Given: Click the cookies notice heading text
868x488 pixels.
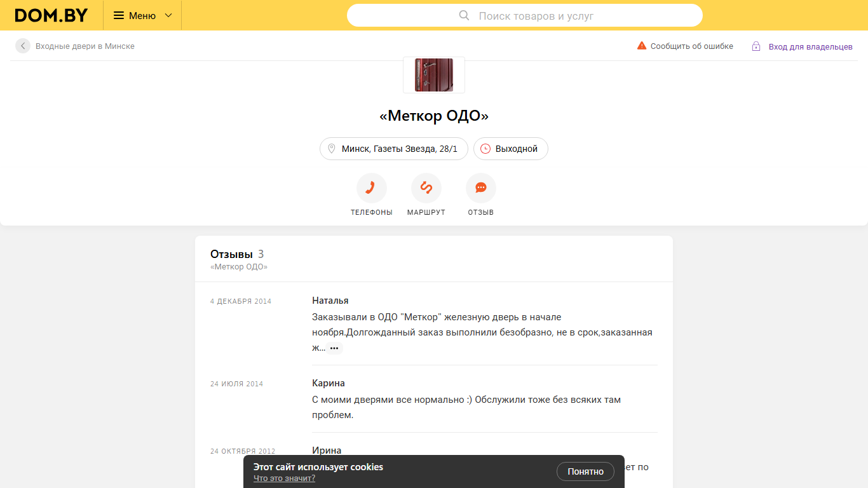Looking at the screenshot, I should tap(318, 467).
